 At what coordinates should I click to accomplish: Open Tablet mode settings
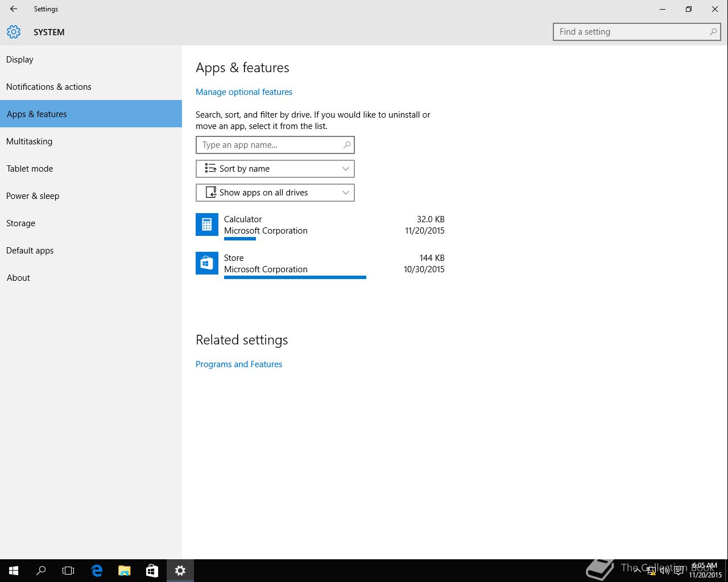click(91, 168)
